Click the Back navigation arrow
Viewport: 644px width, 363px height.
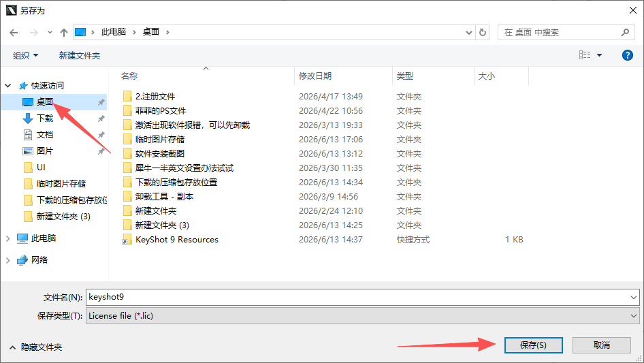coord(14,33)
